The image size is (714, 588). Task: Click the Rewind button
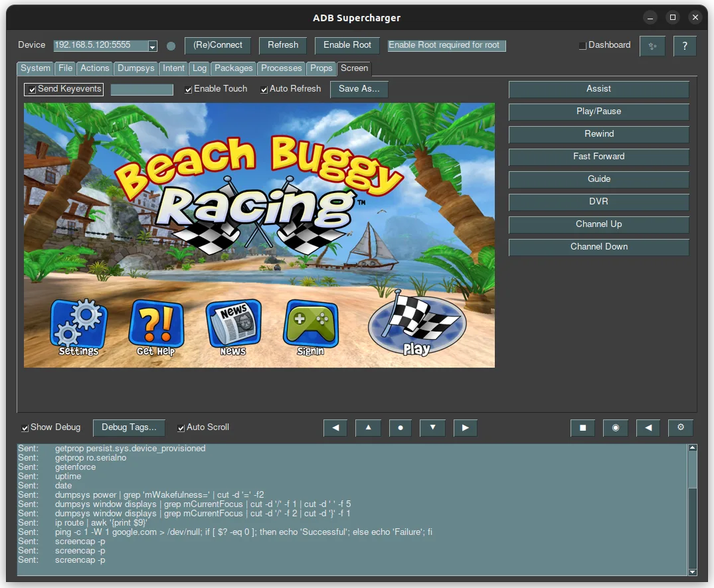click(599, 134)
